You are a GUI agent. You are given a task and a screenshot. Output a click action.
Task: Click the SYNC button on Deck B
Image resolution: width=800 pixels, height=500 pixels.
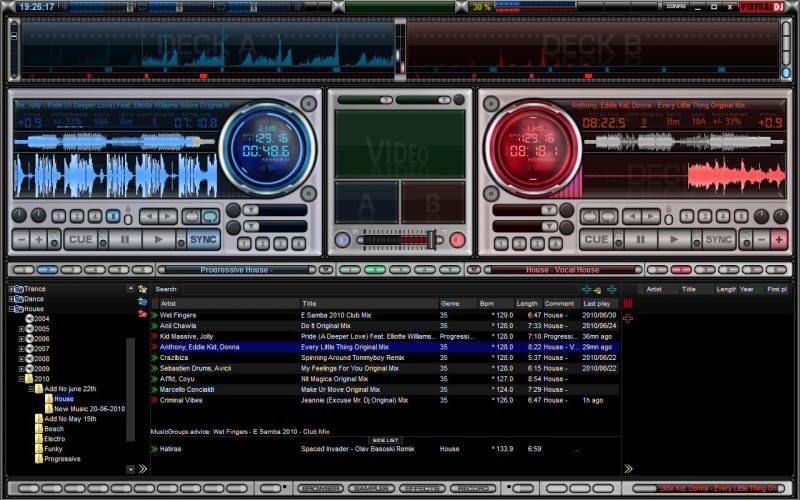718,239
